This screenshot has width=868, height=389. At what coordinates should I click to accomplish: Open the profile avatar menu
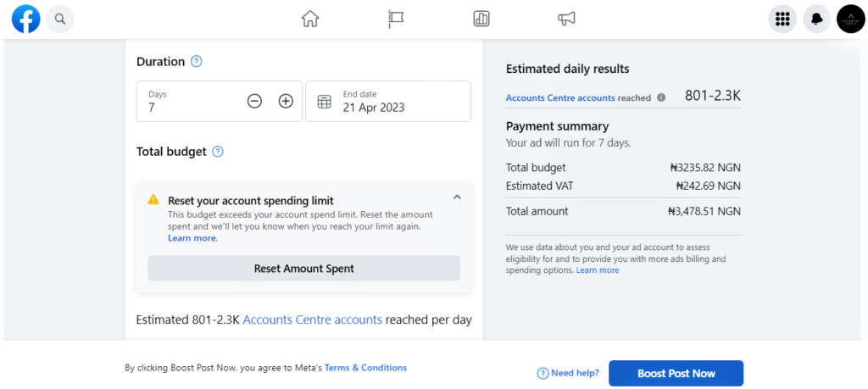click(x=851, y=19)
